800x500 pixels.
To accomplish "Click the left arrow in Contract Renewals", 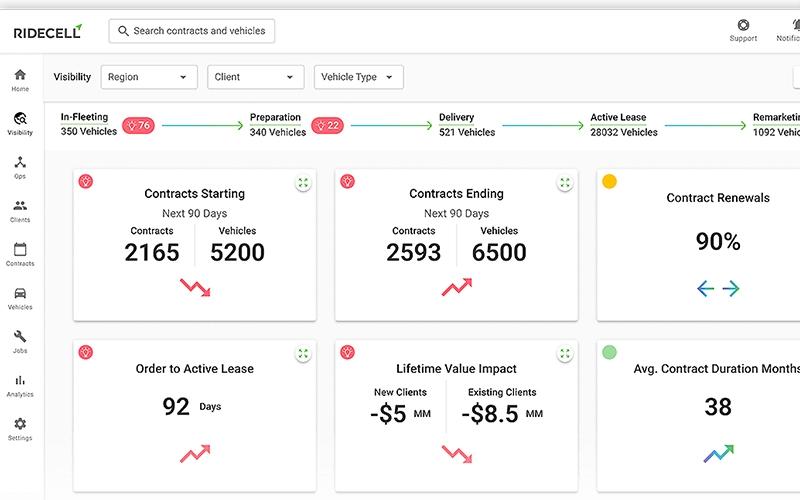I will pos(705,288).
